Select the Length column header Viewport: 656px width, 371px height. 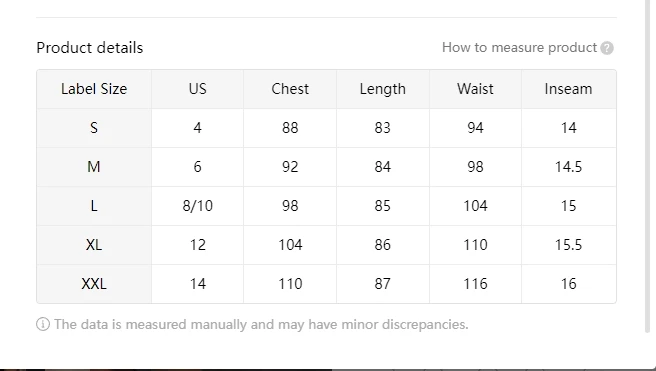tap(383, 89)
